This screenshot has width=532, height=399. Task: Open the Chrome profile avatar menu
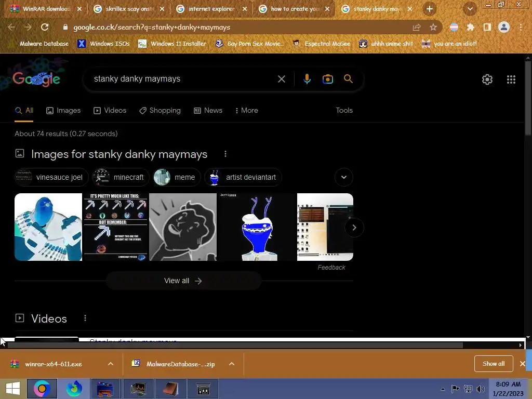click(504, 27)
